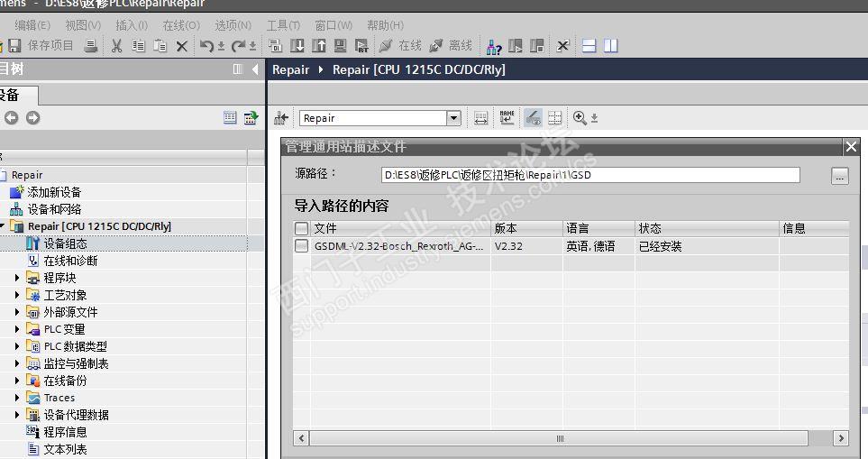Click the Accessible devices icon
This screenshot has width=868, height=459.
coord(494,47)
